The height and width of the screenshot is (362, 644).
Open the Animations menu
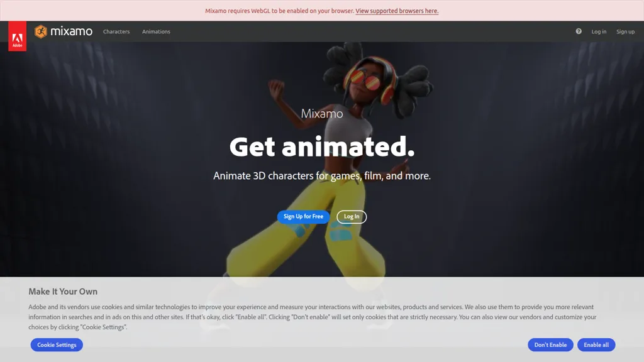click(x=156, y=31)
